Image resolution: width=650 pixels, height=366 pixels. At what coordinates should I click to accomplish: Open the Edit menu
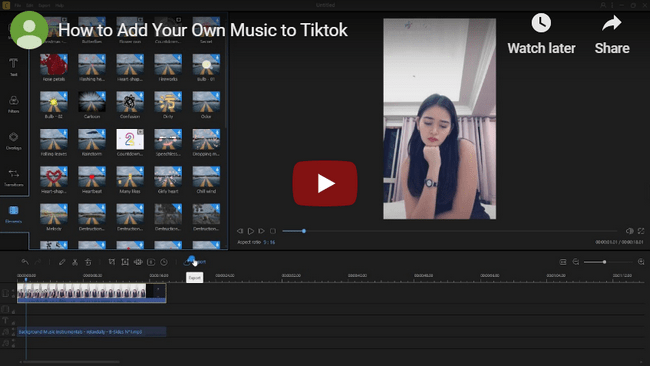tap(30, 5)
